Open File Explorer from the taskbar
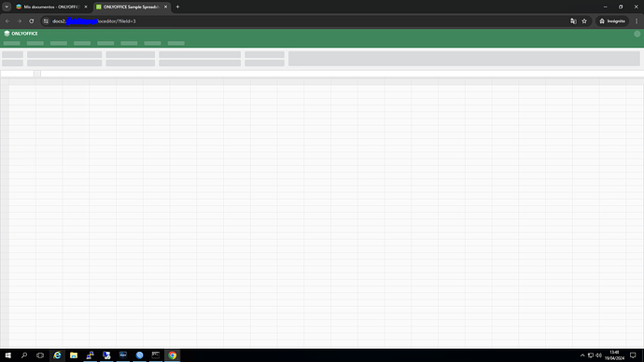Viewport: 644px width, 362px height. [x=74, y=355]
